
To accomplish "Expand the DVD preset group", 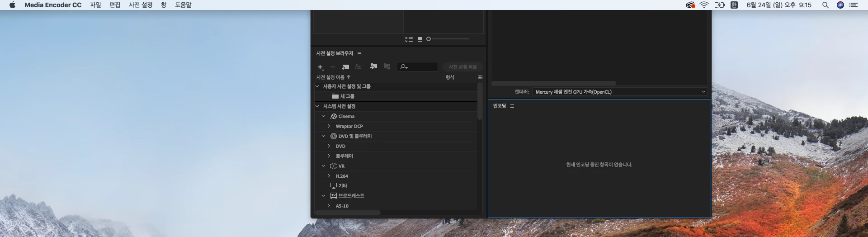I will click(329, 146).
